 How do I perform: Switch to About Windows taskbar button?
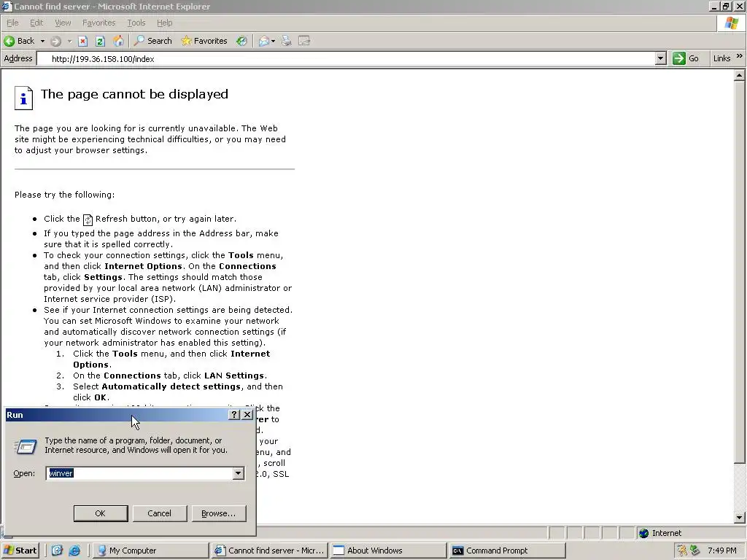click(388, 551)
